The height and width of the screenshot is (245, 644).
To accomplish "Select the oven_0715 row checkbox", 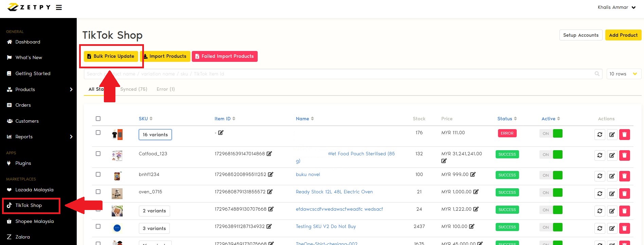I will click(x=98, y=192).
